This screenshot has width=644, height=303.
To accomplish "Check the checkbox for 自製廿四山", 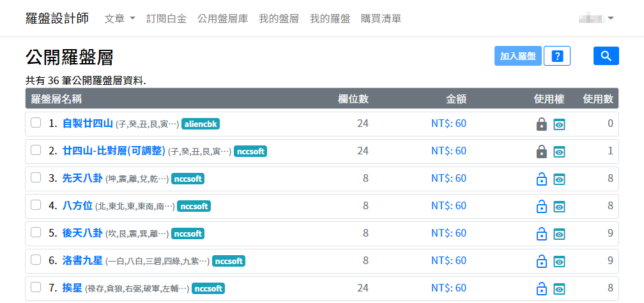I will pos(36,123).
